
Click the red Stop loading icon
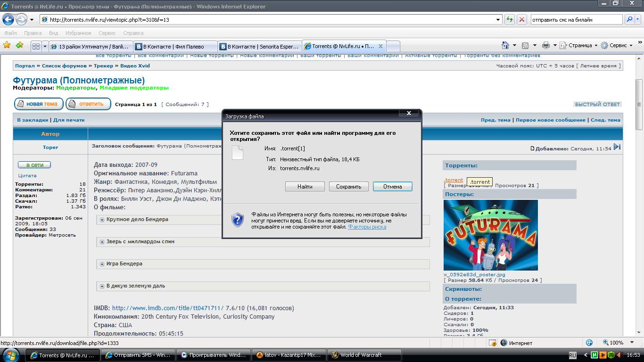[x=522, y=20]
